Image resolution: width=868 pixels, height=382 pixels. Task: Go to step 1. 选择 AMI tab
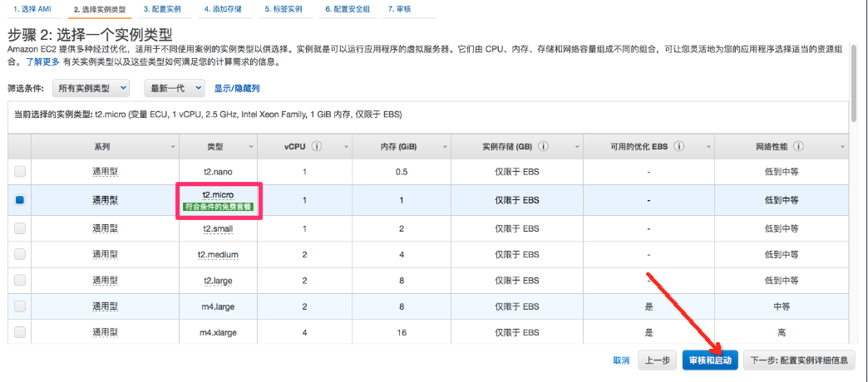[x=32, y=9]
